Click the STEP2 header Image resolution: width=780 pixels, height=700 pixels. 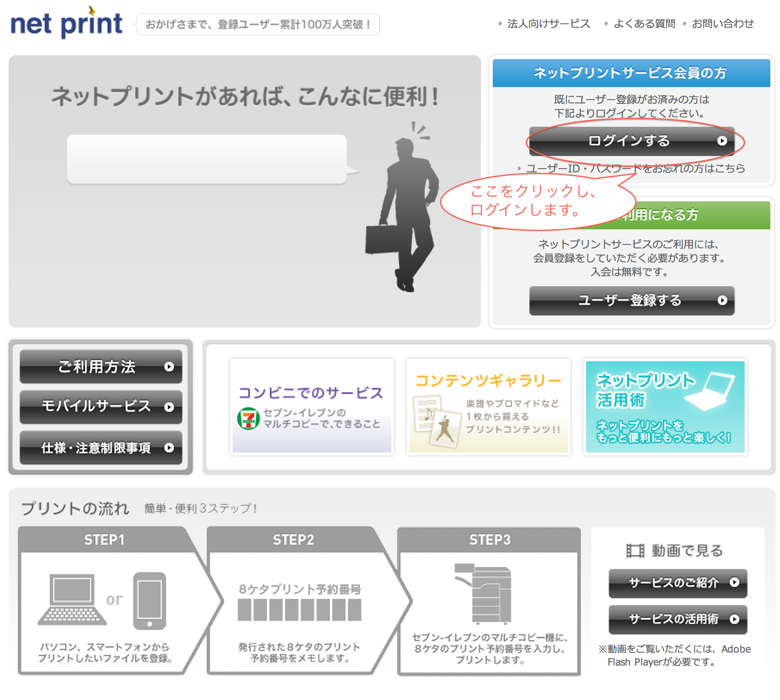(293, 540)
